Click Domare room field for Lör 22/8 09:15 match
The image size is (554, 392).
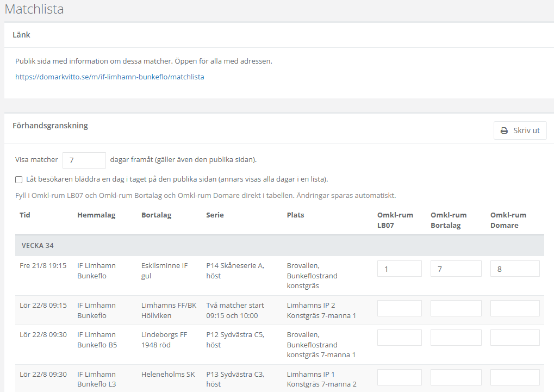515,308
